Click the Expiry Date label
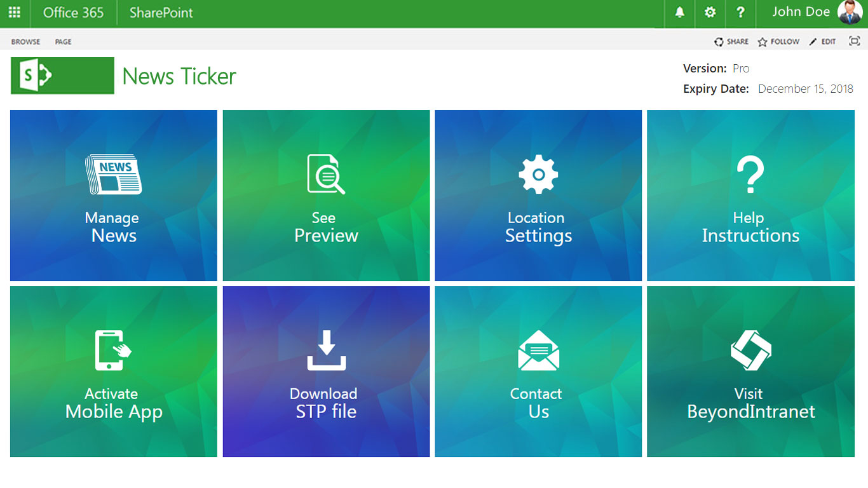 point(716,89)
